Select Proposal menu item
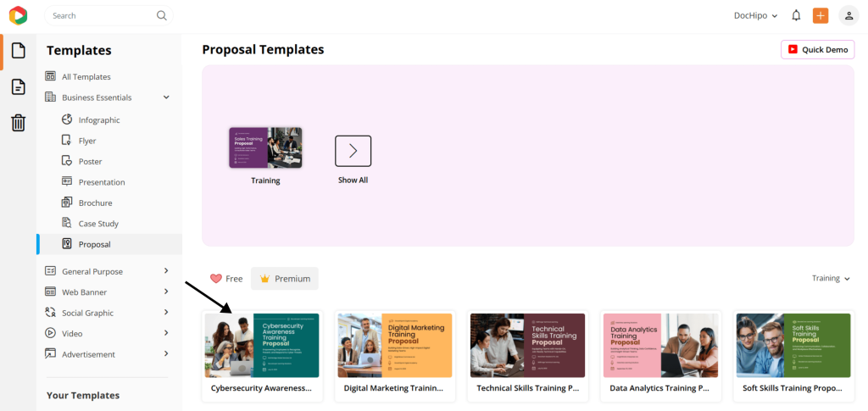The height and width of the screenshot is (411, 868). coord(109,244)
